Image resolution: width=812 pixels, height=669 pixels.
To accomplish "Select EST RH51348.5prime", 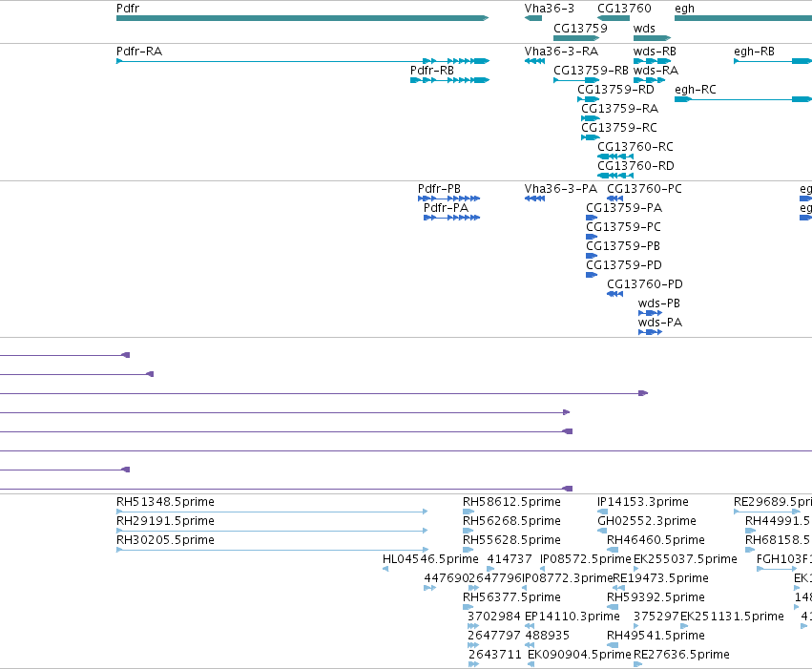I will pyautogui.click(x=272, y=512).
